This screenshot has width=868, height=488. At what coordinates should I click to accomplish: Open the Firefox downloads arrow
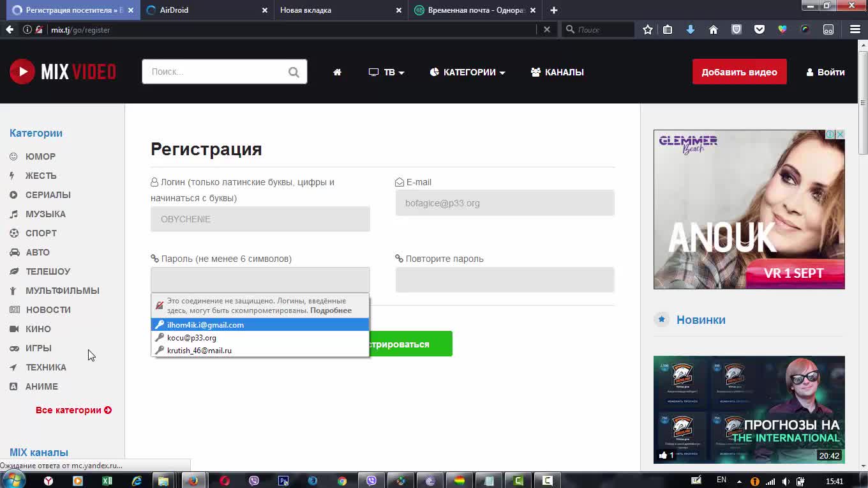point(690,29)
